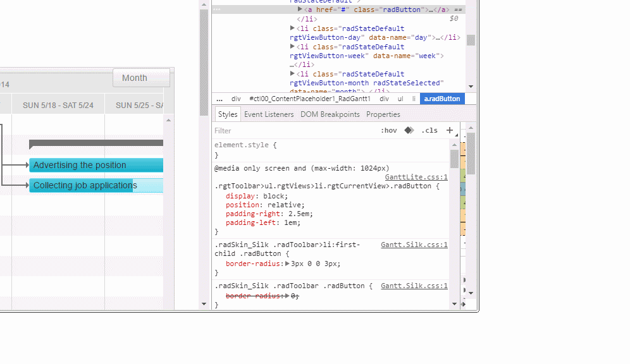630x364 pixels.
Task: Toggle the :hov element state panel
Action: 389,130
